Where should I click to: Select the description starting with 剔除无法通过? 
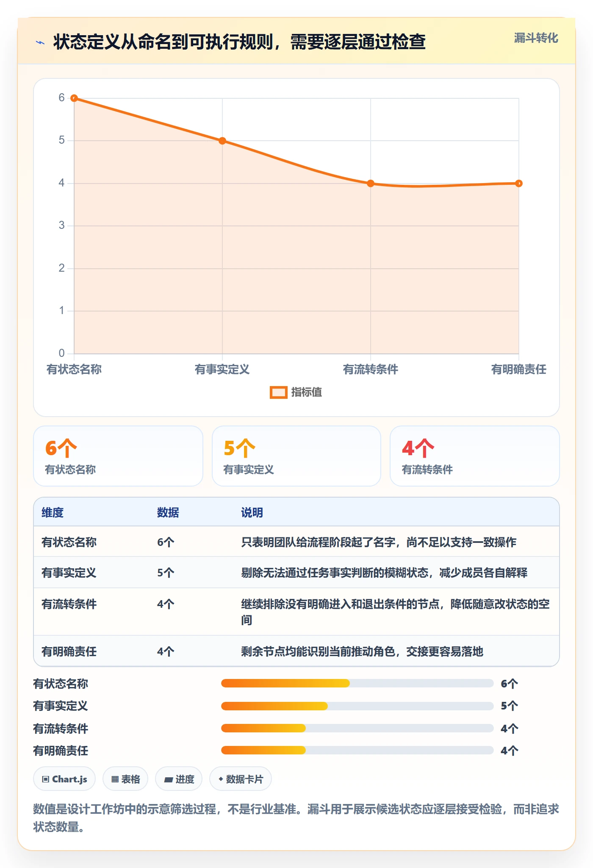click(x=384, y=573)
